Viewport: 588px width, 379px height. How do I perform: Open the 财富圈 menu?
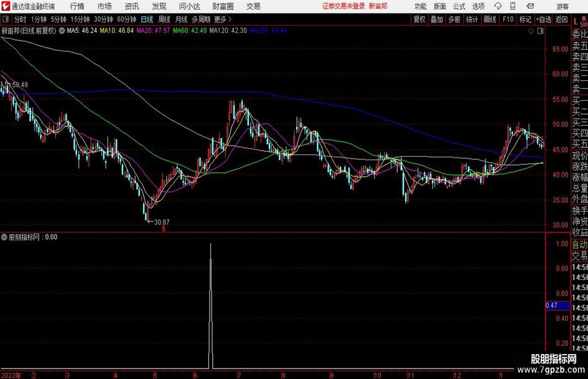pos(223,6)
